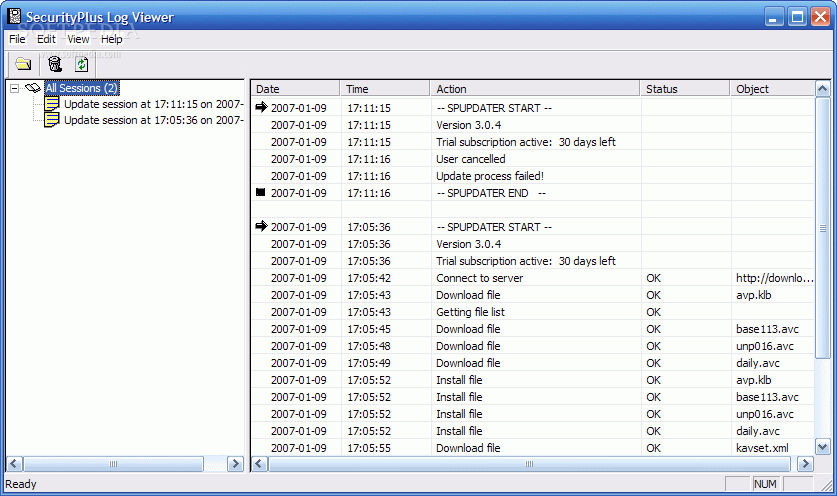
Task: Click the log list scroll up arrow
Action: [x=823, y=89]
